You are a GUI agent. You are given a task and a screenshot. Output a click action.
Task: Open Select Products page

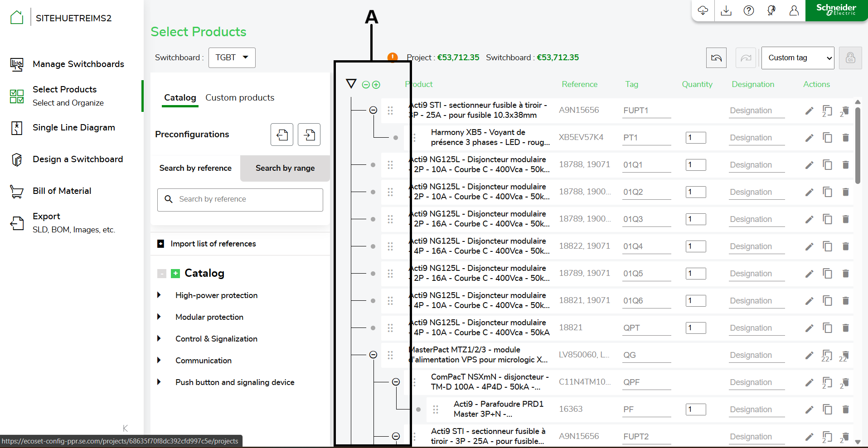[57, 96]
